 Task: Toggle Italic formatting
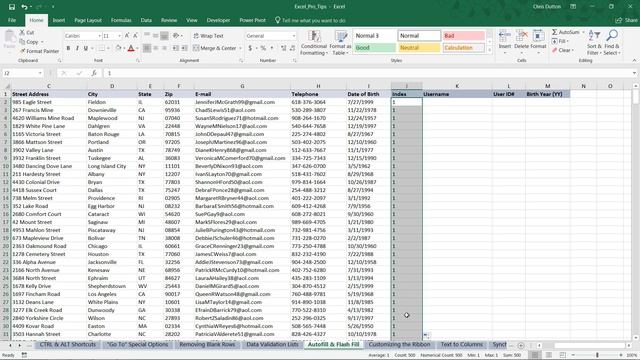pyautogui.click(x=77, y=48)
